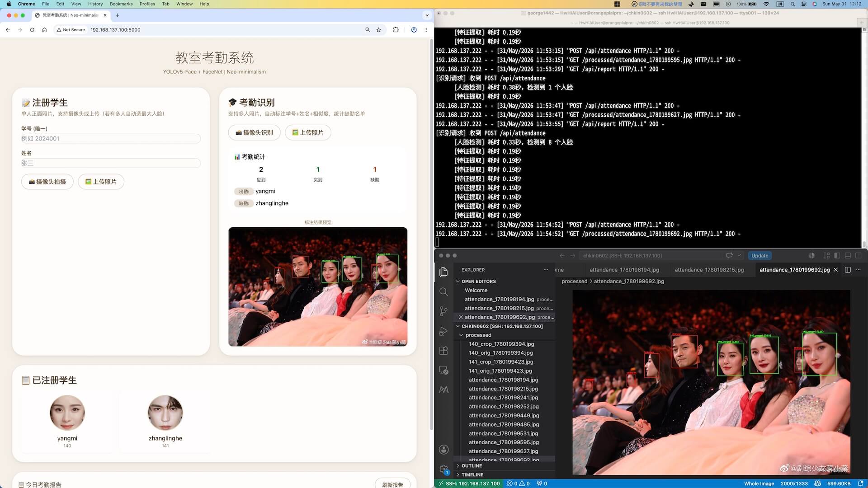This screenshot has width=868, height=488.
Task: Open Copilot chat dropdown arrow
Action: (740, 256)
